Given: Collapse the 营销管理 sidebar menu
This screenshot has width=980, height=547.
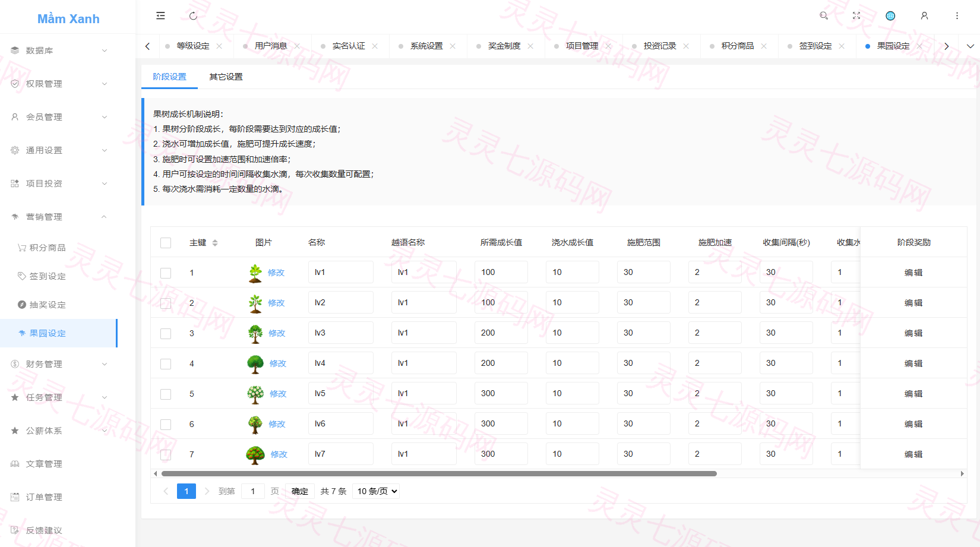Looking at the screenshot, I should 59,217.
